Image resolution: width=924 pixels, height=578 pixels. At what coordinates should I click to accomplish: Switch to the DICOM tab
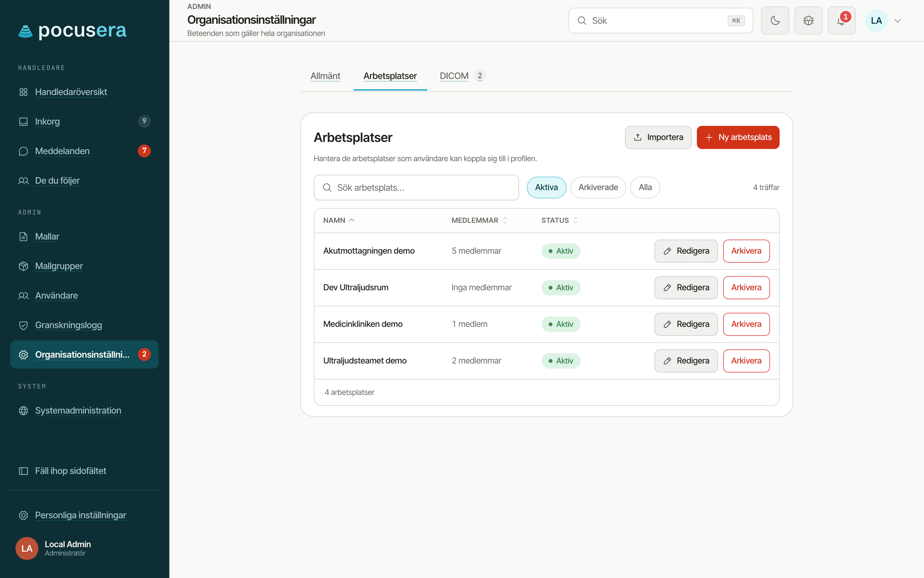(462, 76)
